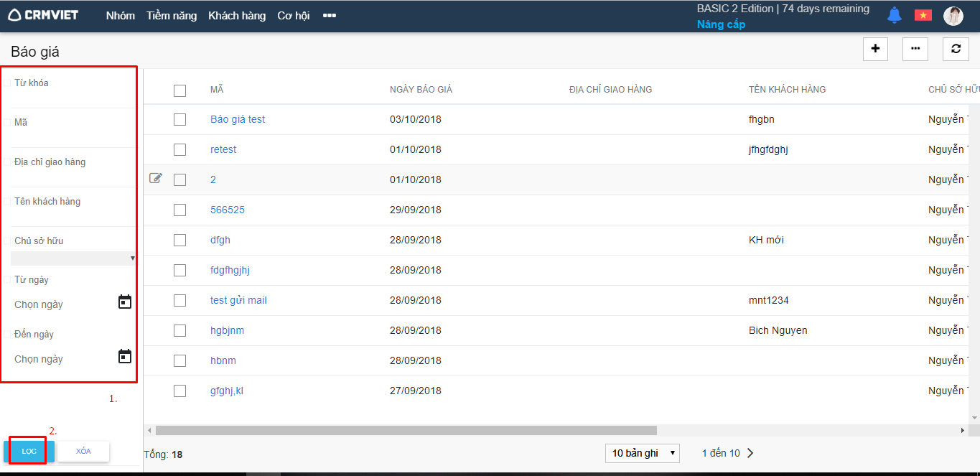Click the horizontal table scrollbar
The height and width of the screenshot is (476, 980).
[x=406, y=431]
